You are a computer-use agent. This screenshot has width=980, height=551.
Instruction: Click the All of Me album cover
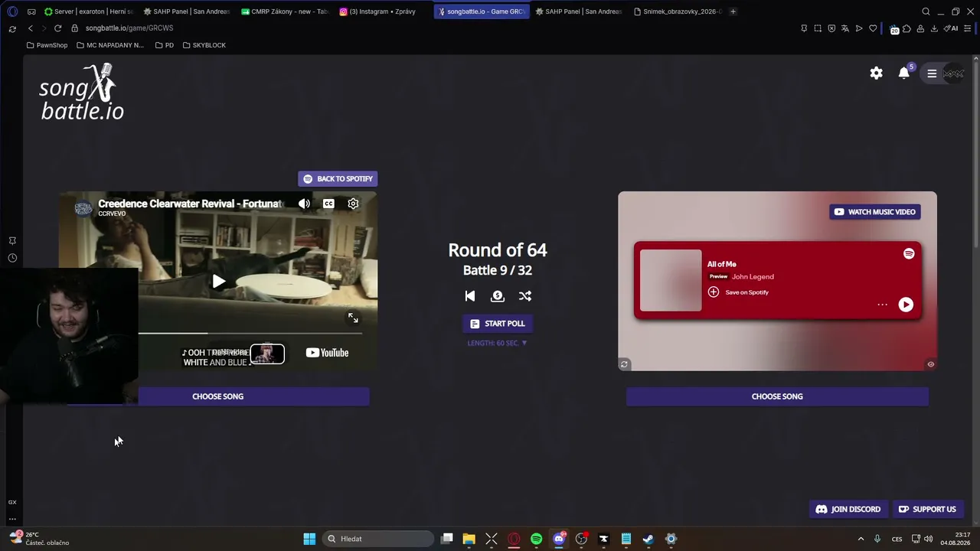[x=671, y=281]
